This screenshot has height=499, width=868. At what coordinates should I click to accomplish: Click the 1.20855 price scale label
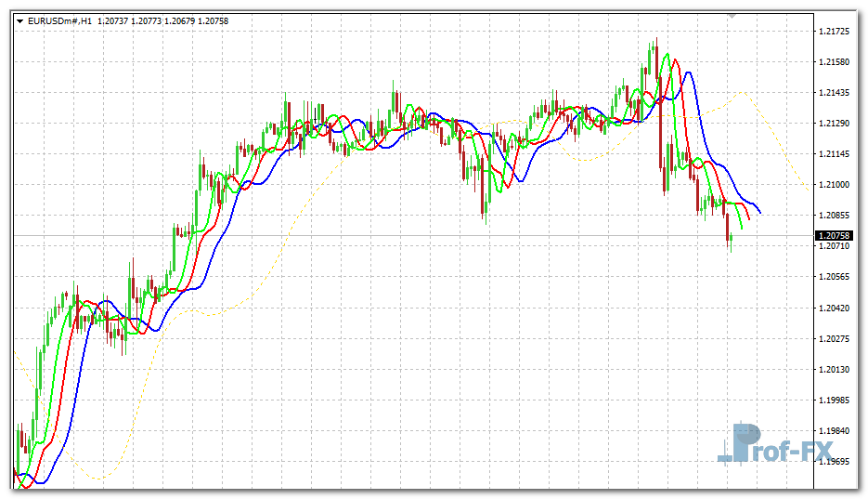[x=836, y=216]
